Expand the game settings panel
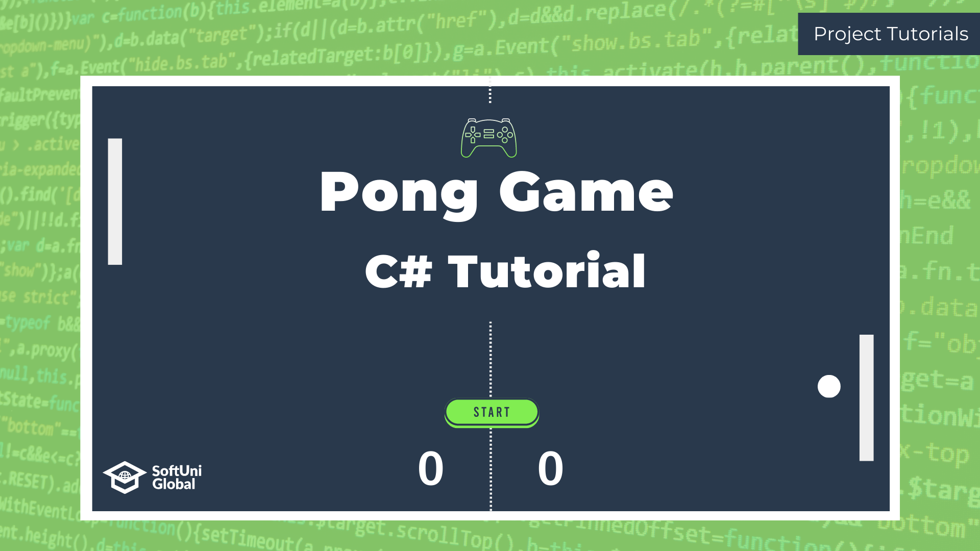 pyautogui.click(x=489, y=135)
